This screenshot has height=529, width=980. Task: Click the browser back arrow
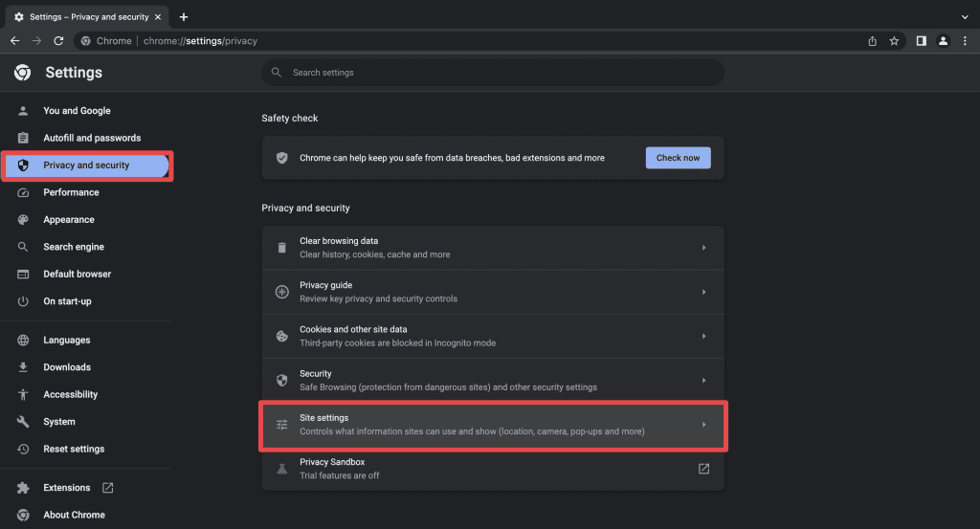coord(15,41)
